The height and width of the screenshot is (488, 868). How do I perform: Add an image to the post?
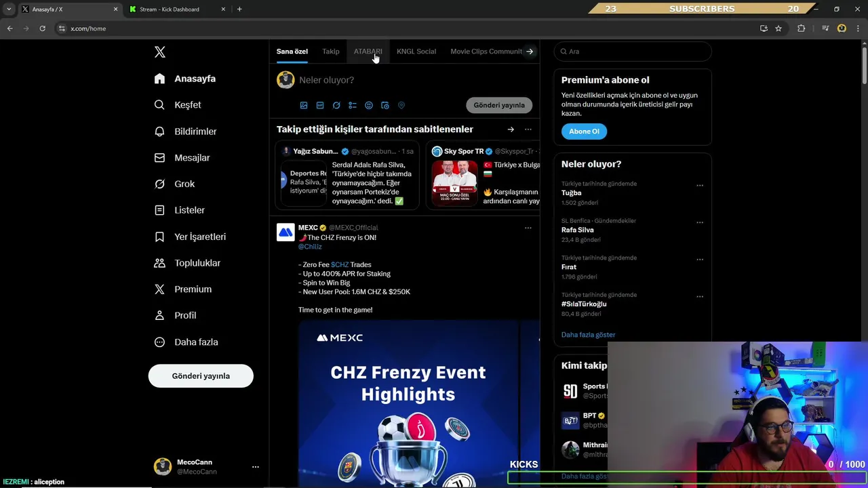point(304,106)
